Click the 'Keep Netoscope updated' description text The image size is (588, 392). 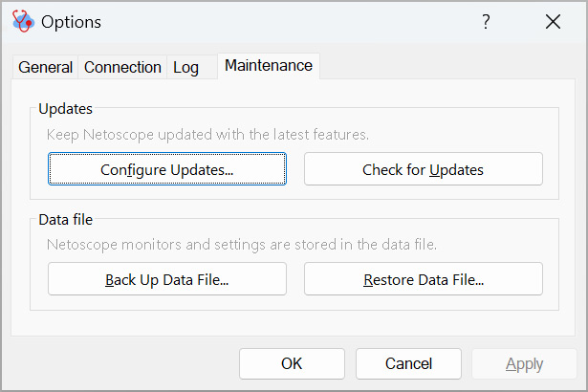coord(207,135)
